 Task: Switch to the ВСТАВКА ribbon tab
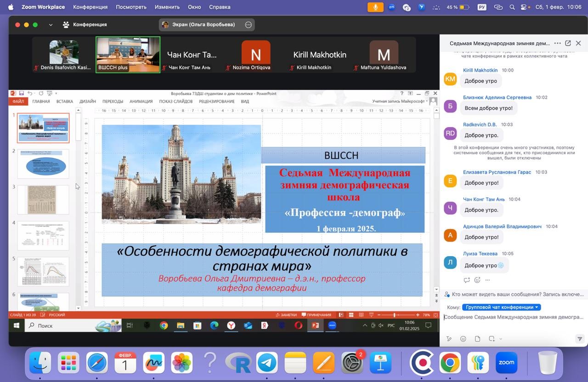coord(64,101)
